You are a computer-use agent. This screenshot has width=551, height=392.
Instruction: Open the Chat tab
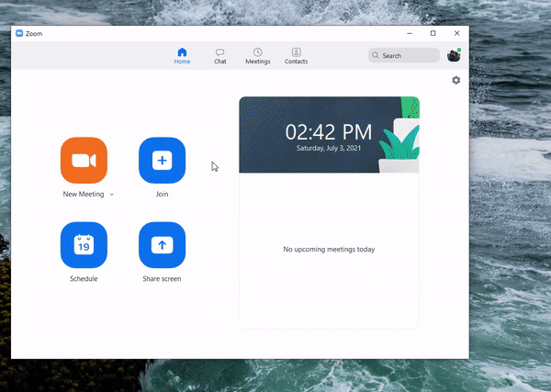[220, 56]
